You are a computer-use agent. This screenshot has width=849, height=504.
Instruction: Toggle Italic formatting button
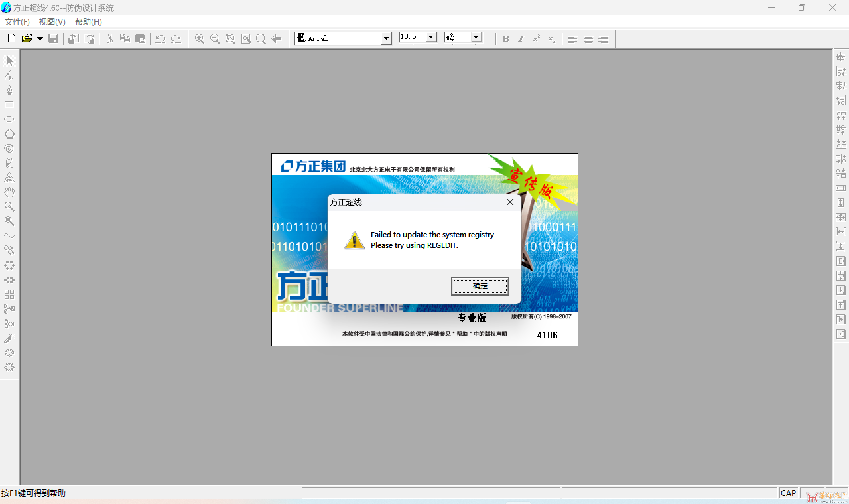(521, 39)
